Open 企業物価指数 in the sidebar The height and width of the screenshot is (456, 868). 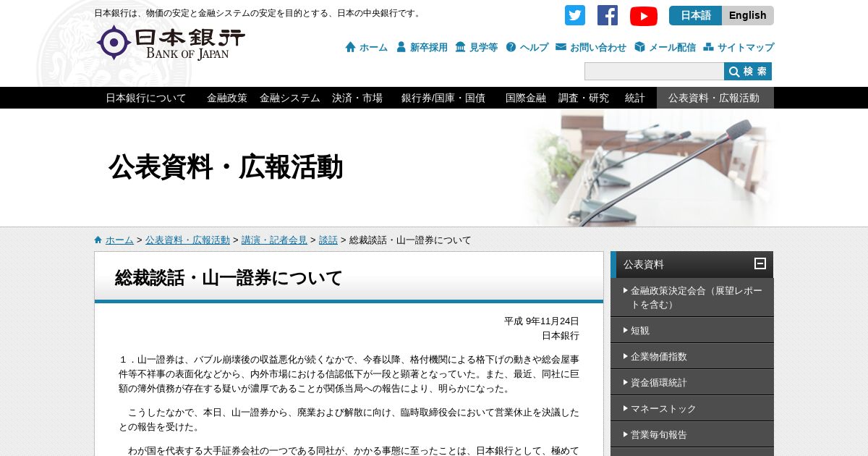click(692, 356)
